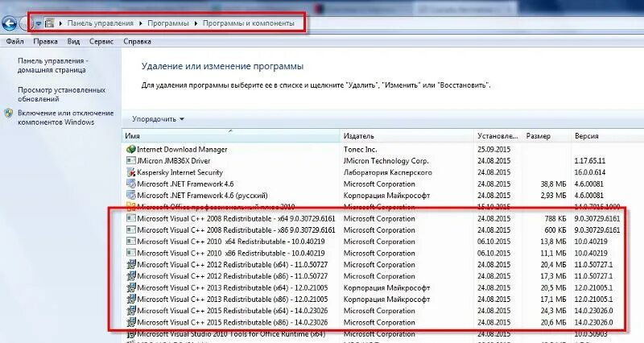Select 'Программы и компоненты' in the breadcrumb
This screenshot has height=343, width=644.
point(249,23)
